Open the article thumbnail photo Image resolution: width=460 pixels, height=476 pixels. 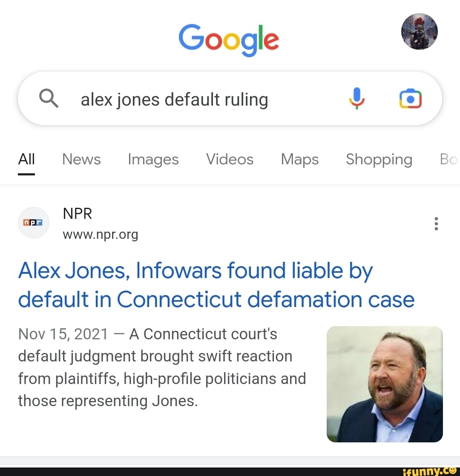385,384
